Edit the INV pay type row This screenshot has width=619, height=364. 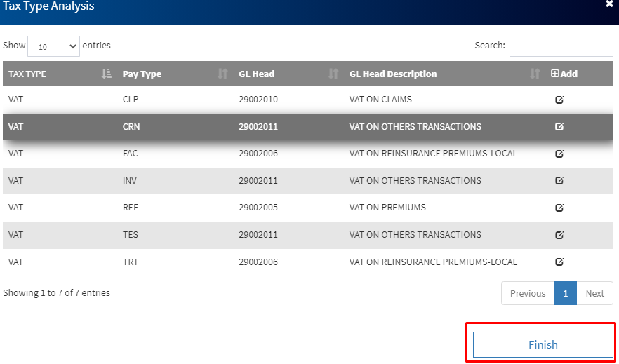[x=559, y=180]
